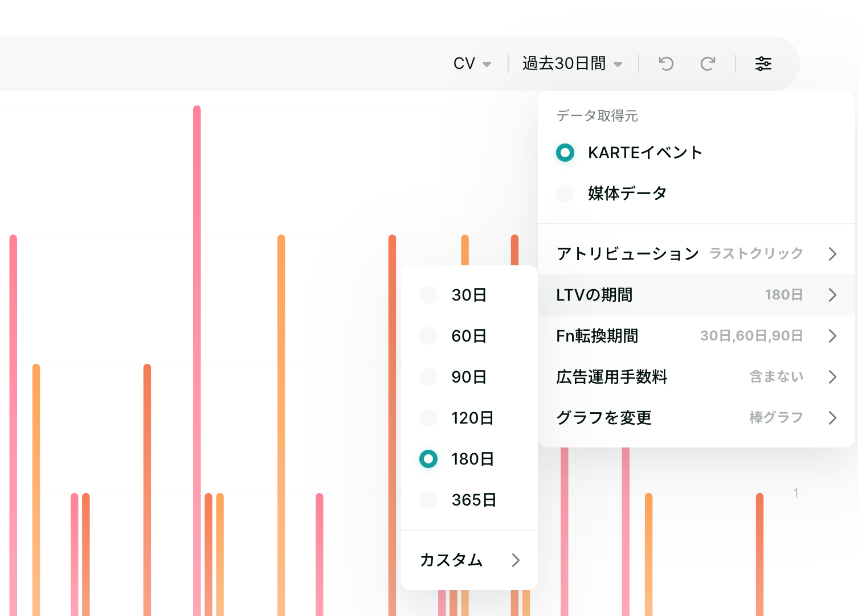Open the グラフを変更 settings row

coord(696,418)
